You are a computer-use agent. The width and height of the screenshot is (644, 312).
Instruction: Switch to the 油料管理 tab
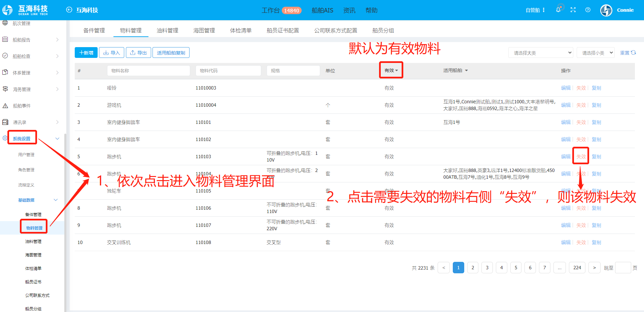pyautogui.click(x=167, y=30)
